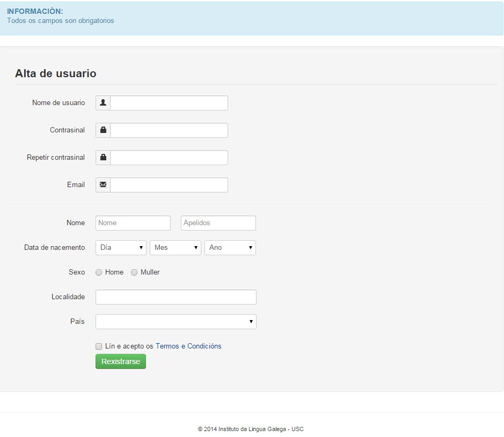Focus the Repetir contrasinal field
This screenshot has width=504, height=437.
[169, 158]
